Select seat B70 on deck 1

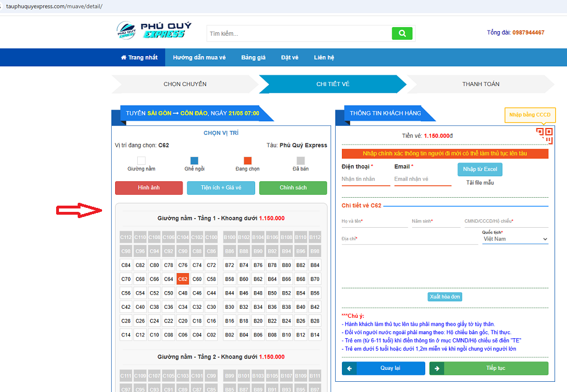(x=315, y=279)
